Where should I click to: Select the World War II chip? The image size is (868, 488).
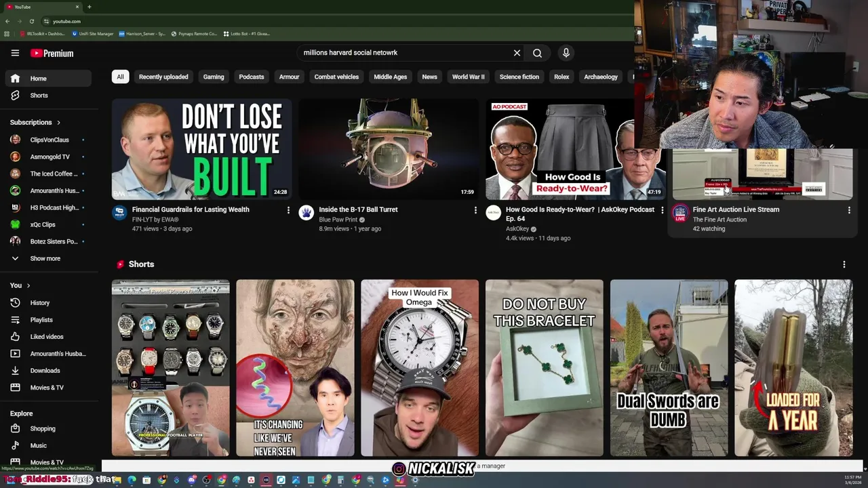click(x=469, y=77)
